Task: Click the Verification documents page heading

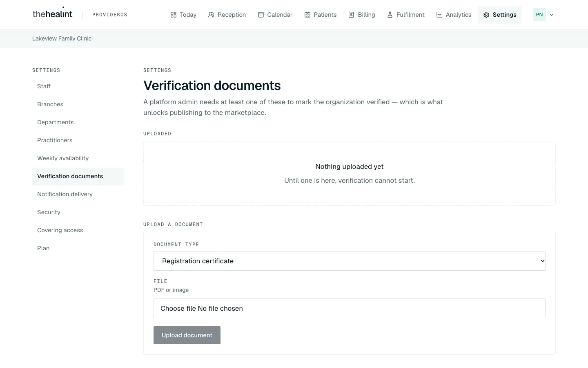Action: (212, 85)
